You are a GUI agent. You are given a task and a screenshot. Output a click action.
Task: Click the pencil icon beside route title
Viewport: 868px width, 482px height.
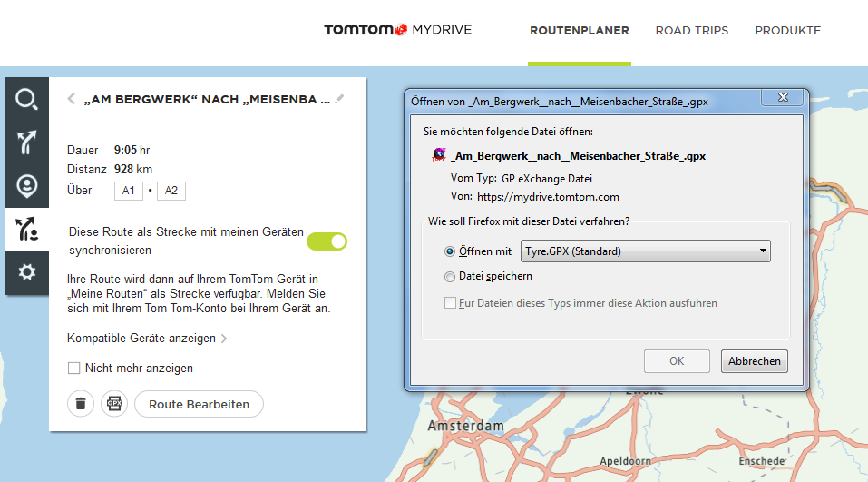pos(340,99)
